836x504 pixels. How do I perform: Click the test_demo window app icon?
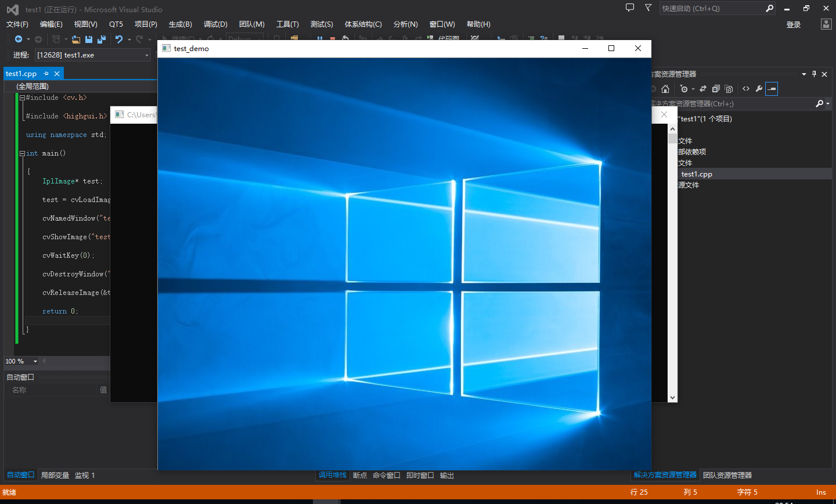point(166,48)
